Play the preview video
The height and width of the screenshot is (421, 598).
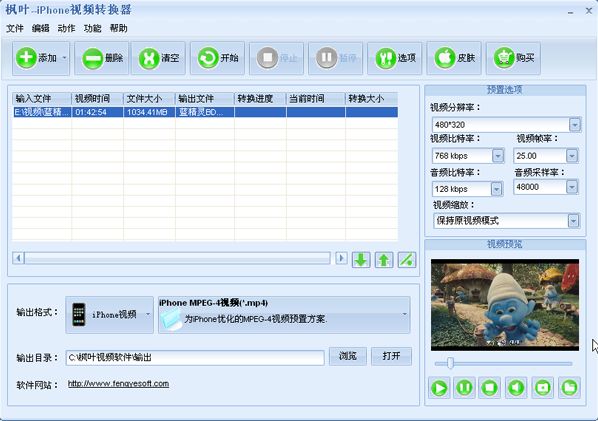439,388
